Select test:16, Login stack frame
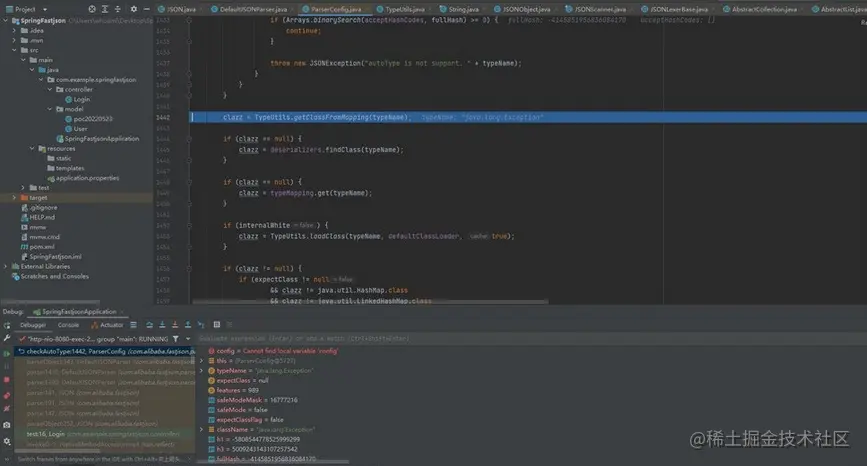The width and height of the screenshot is (867, 466). click(x=105, y=434)
